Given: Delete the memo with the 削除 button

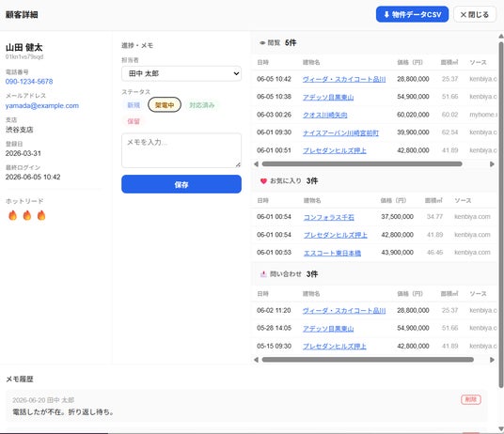Looking at the screenshot, I should (x=471, y=399).
